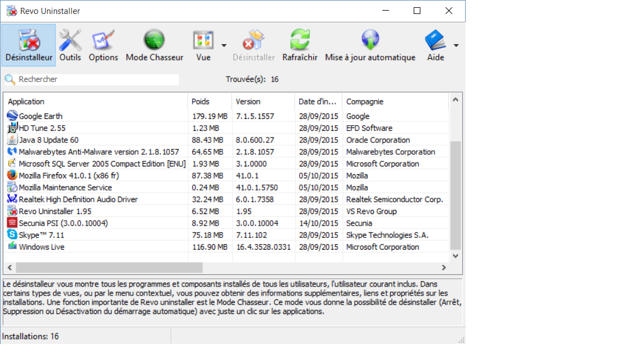Select the Google Earth icon

tap(12, 116)
